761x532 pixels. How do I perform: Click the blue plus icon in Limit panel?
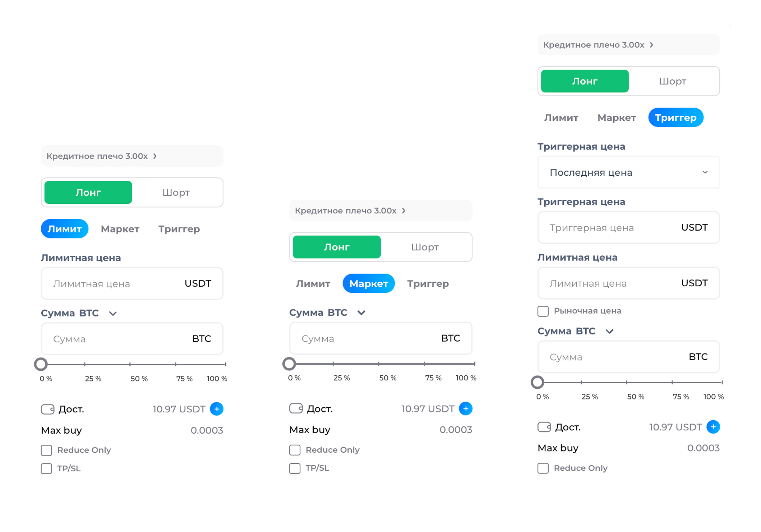[x=217, y=409]
